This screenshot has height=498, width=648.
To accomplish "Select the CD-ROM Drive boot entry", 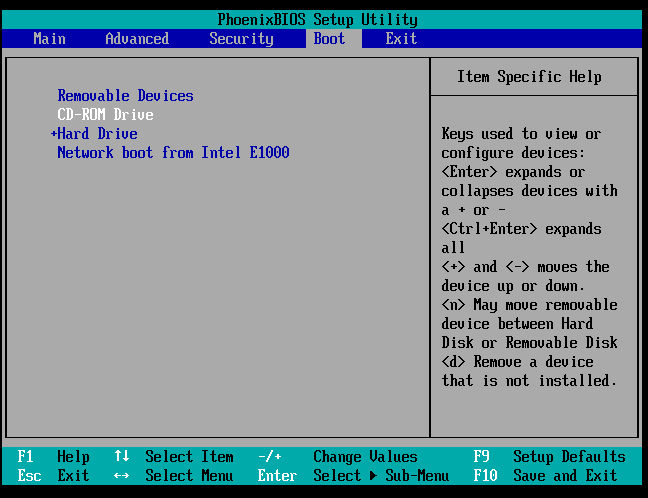I will [105, 114].
